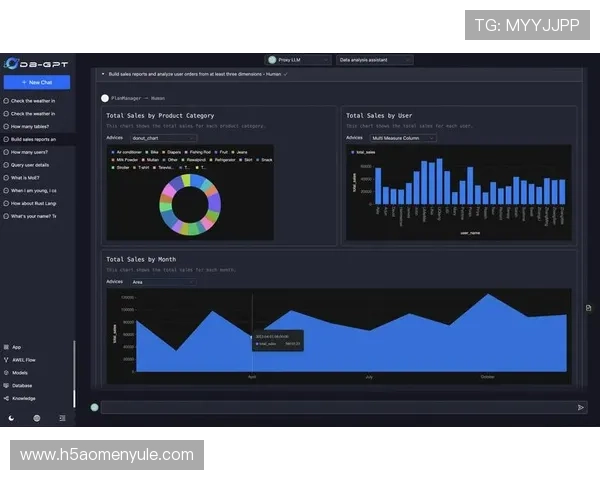Open the App section in sidebar

click(x=16, y=347)
